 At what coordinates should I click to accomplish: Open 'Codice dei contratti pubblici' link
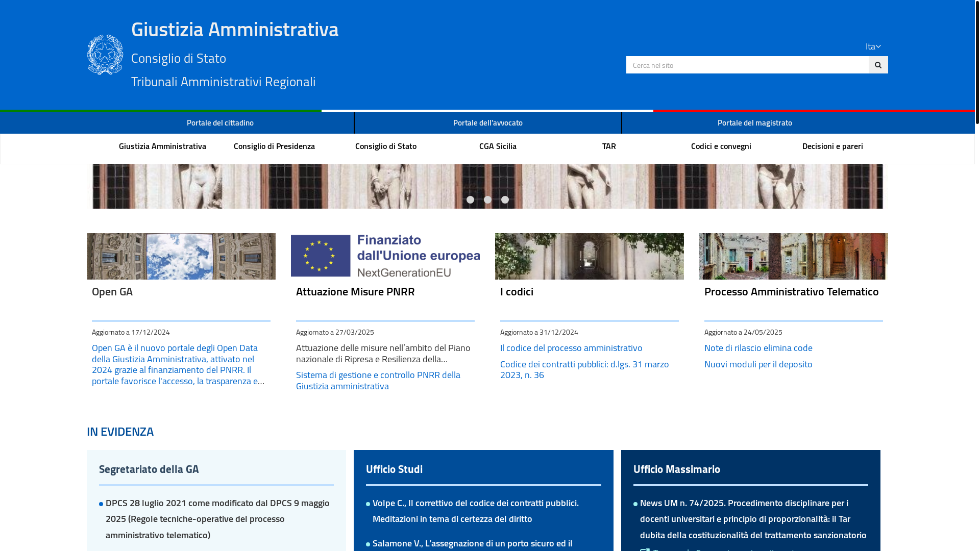pyautogui.click(x=584, y=369)
